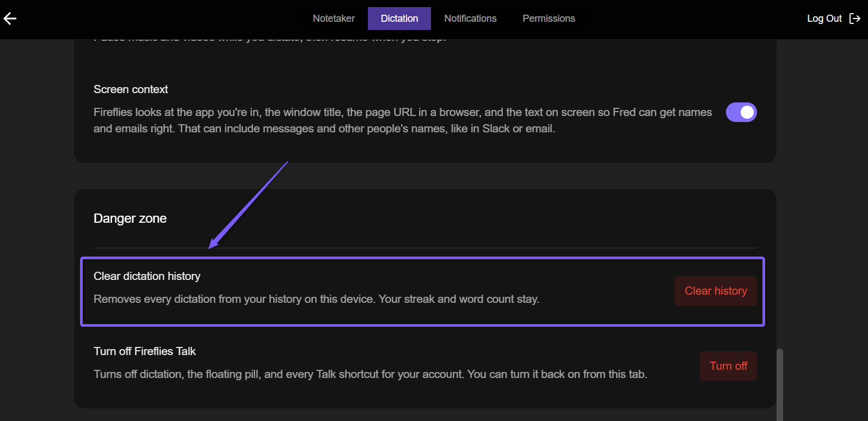Click the vertical scrollbar thumb
Screen dimensions: 868x421
(x=780, y=385)
